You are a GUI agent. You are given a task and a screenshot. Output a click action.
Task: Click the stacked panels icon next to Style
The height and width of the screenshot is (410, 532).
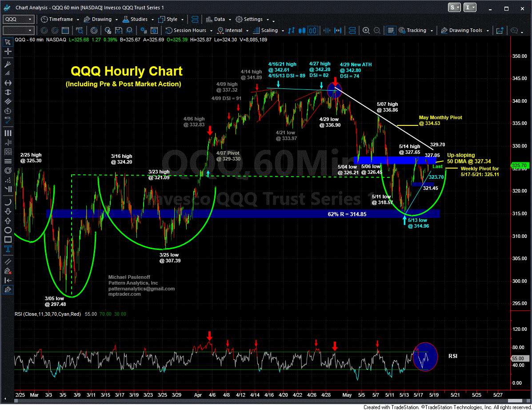click(195, 20)
